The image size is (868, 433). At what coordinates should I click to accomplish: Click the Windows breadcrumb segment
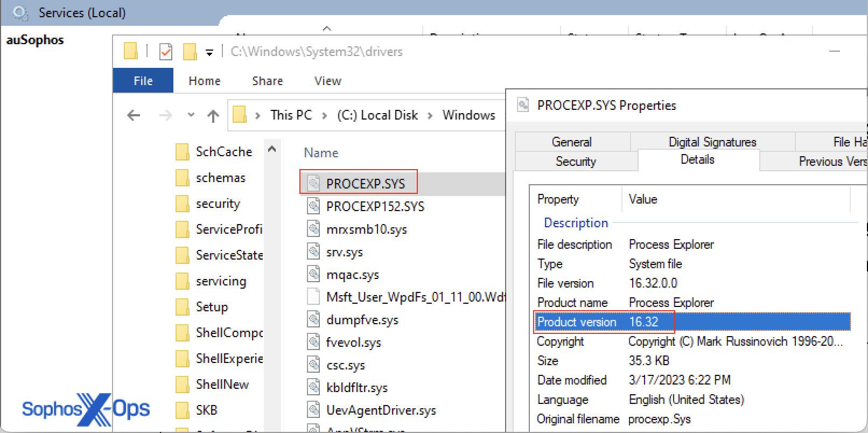point(469,115)
